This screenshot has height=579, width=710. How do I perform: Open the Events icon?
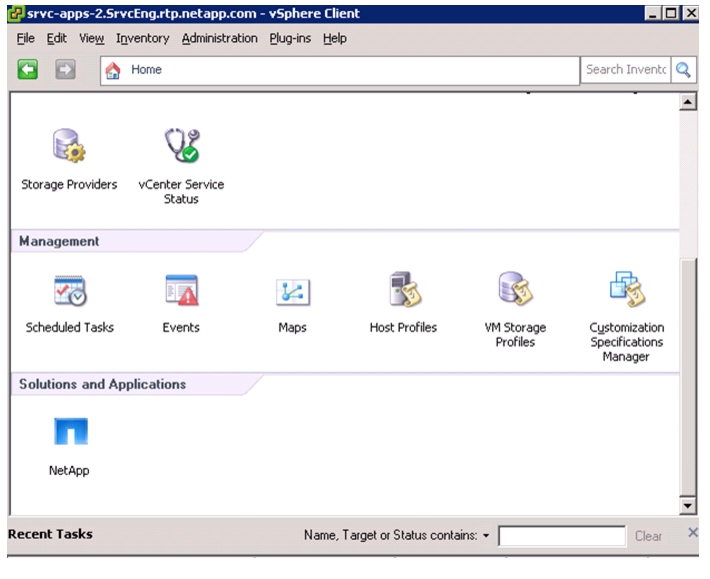coord(181,291)
